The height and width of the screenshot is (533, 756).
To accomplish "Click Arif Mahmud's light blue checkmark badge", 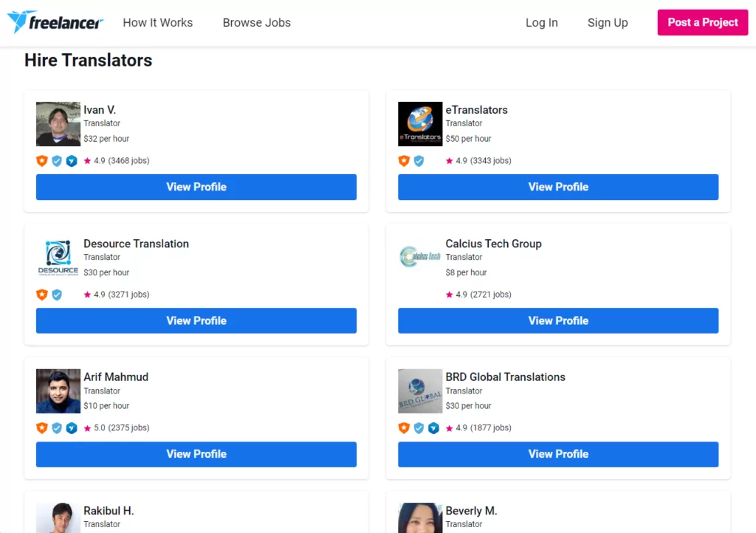I will (x=57, y=427).
